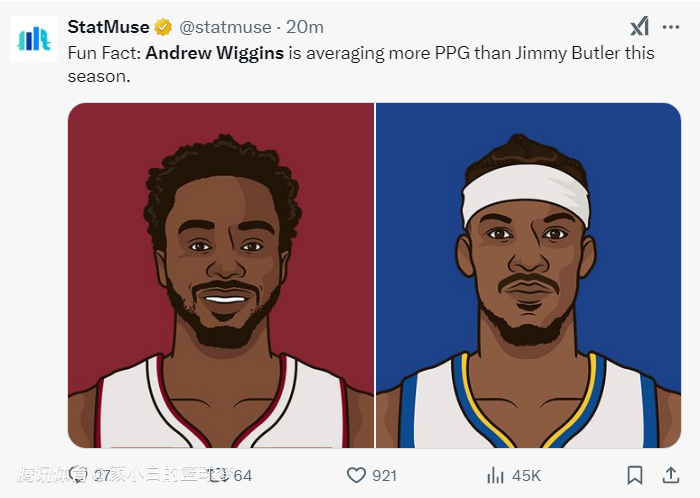The image size is (700, 498).
Task: Open the @statmuse handle link
Action: [224, 27]
